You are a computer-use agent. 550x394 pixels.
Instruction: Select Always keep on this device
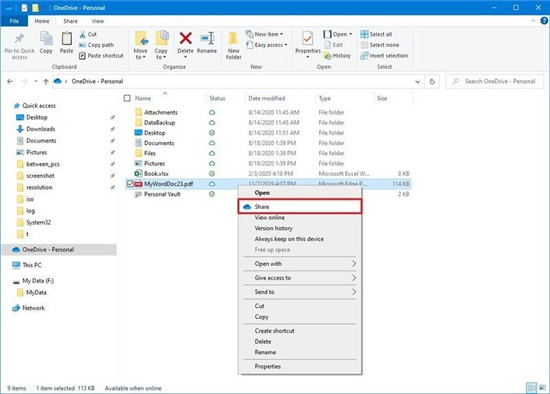coord(300,239)
